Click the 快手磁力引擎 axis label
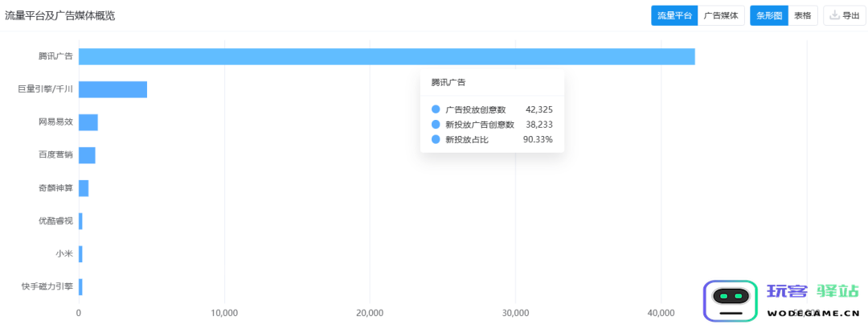The image size is (868, 325). click(x=47, y=287)
